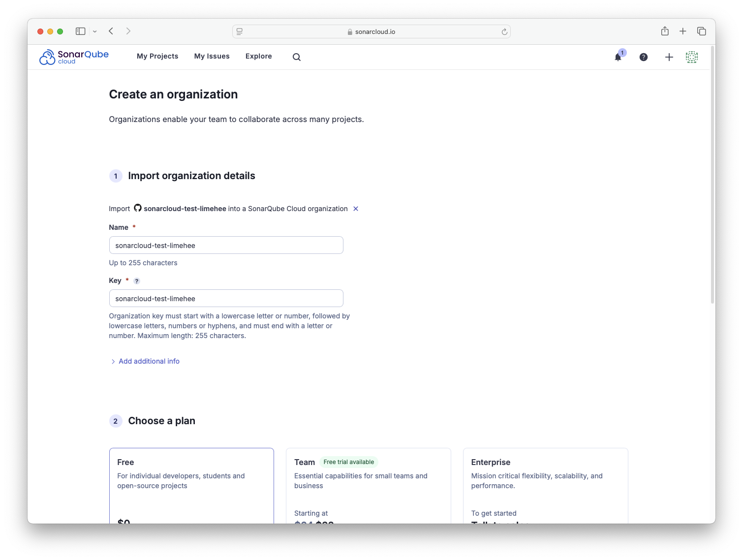Viewport: 743px width, 560px height.
Task: Open the Safari share icon
Action: point(665,31)
